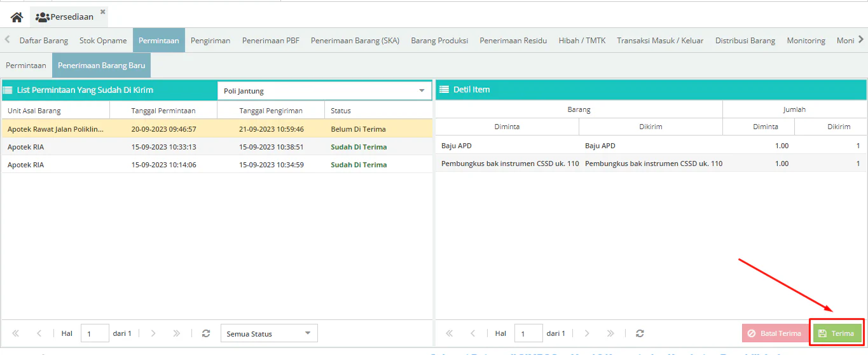Sort by Tanggal Permintaan column header
868x355 pixels.
[163, 111]
